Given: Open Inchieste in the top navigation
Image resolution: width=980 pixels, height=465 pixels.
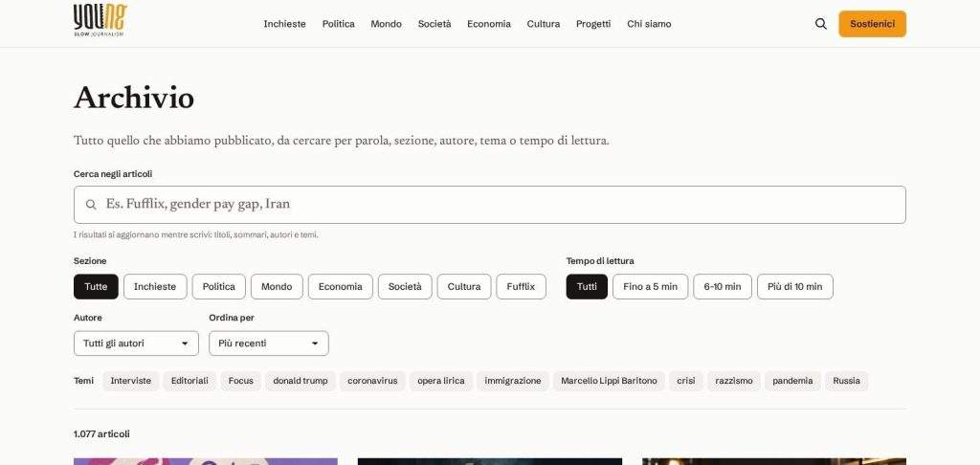Looking at the screenshot, I should [284, 24].
